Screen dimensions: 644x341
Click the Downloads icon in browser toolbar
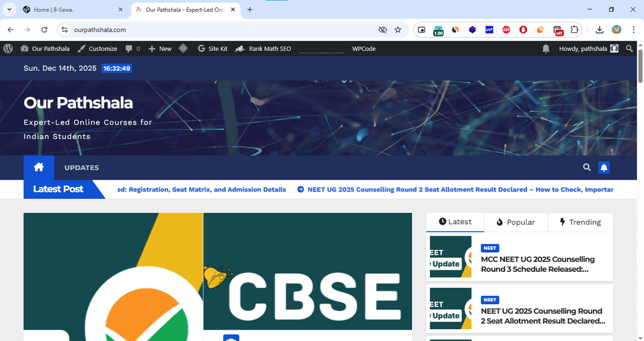(599, 29)
